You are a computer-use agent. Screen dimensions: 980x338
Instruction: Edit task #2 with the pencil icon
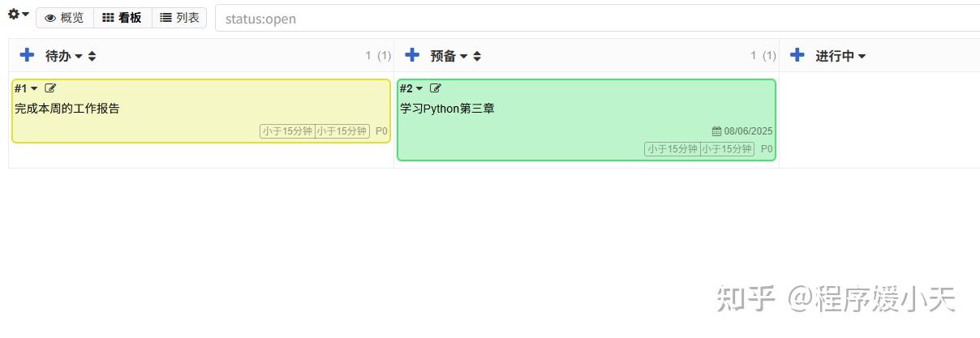point(436,88)
